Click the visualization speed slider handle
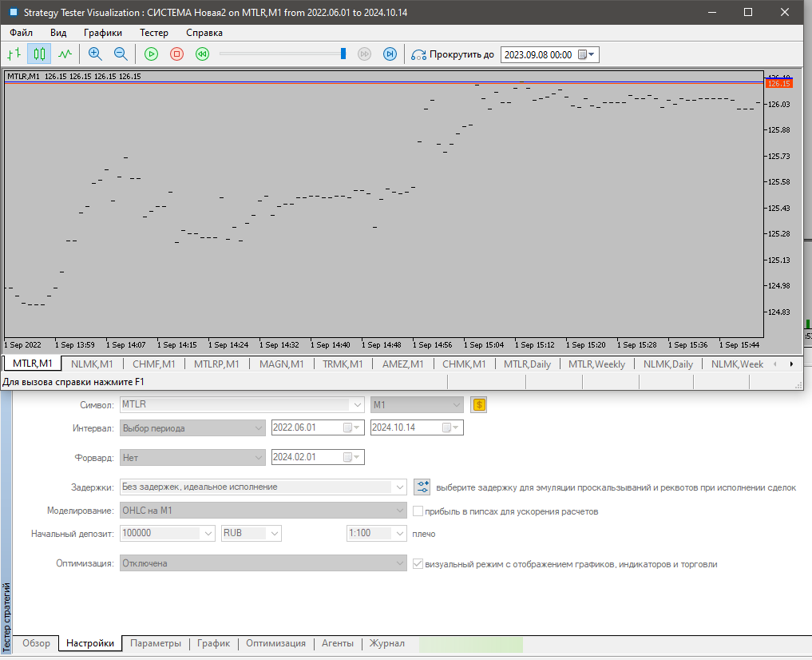The height and width of the screenshot is (660, 812). coord(343,54)
